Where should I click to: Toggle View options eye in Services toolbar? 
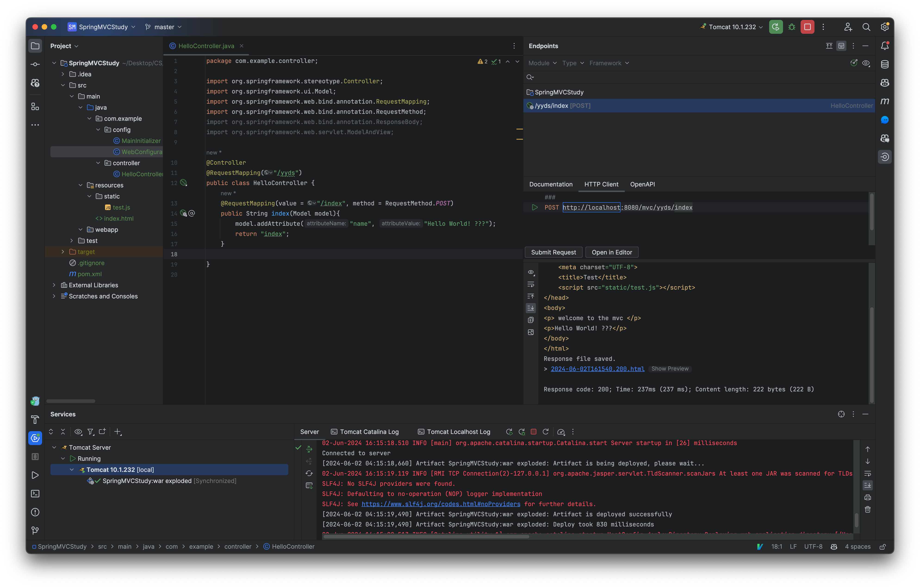(x=78, y=431)
